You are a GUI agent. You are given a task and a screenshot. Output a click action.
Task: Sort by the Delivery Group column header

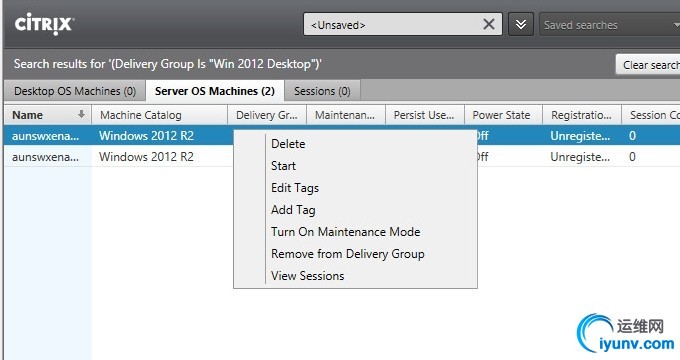coord(267,115)
